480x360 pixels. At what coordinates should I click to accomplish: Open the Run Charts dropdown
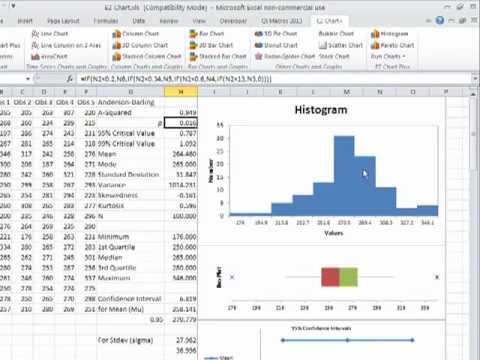click(x=388, y=56)
